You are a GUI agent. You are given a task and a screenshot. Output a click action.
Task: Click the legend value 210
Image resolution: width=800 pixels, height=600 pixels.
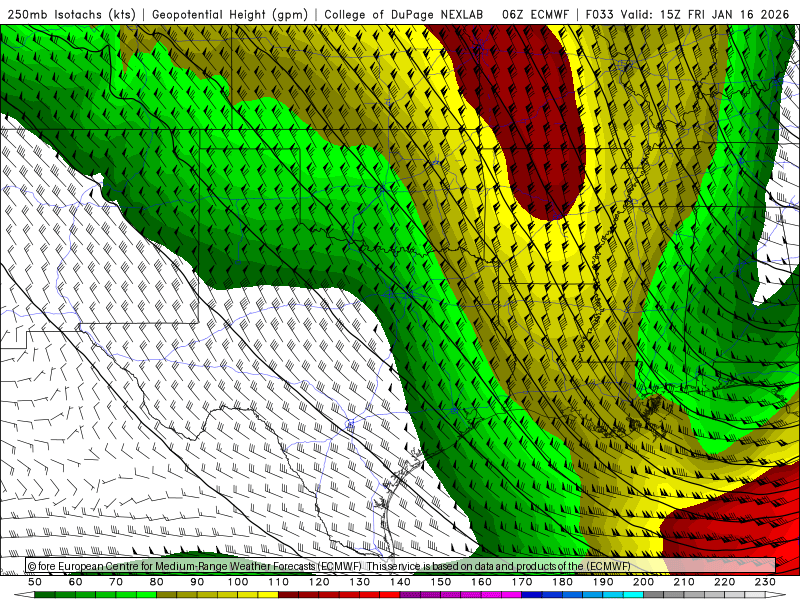684,582
